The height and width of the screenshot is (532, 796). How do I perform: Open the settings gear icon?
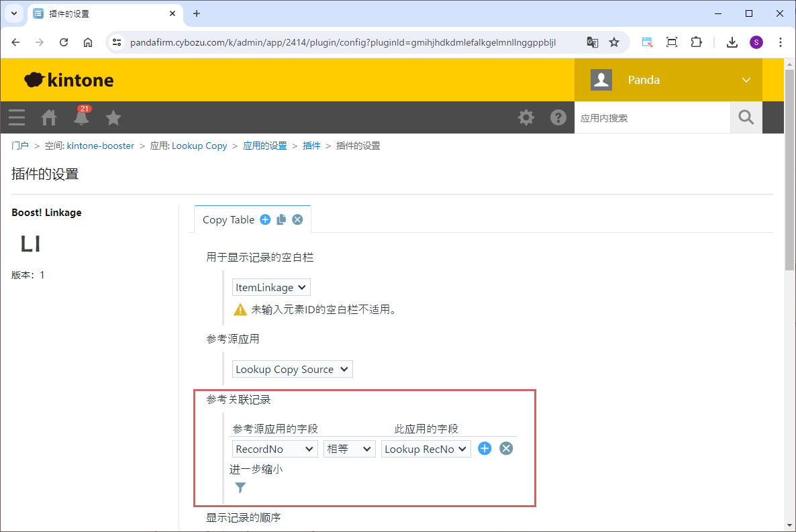click(526, 117)
